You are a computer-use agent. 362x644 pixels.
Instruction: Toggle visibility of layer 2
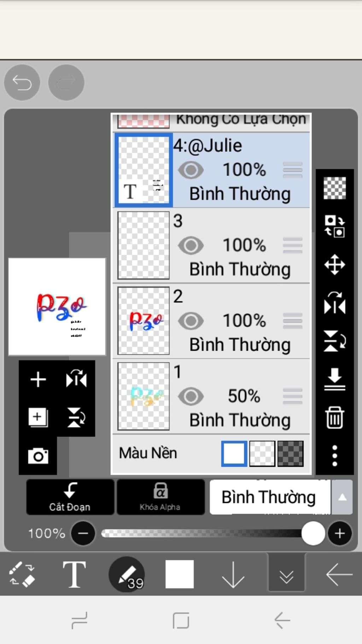click(x=191, y=321)
